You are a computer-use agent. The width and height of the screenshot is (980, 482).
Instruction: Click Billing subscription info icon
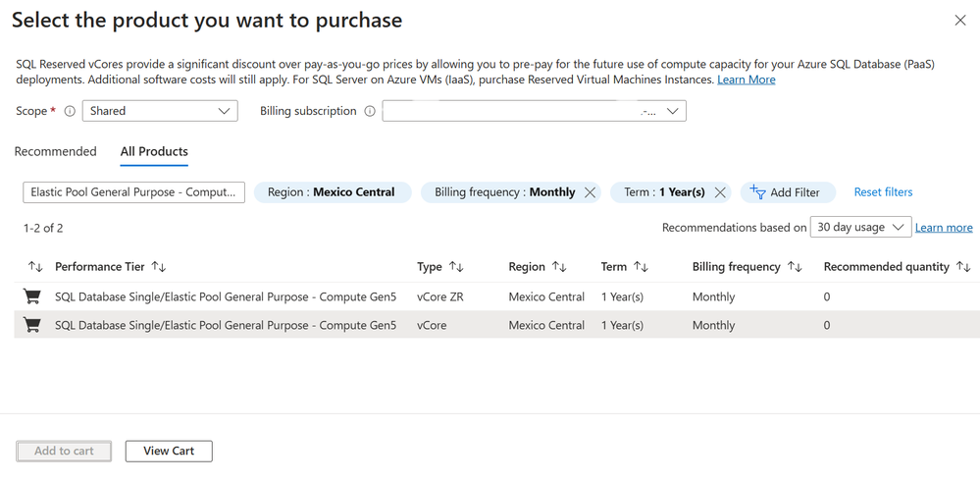(x=370, y=112)
